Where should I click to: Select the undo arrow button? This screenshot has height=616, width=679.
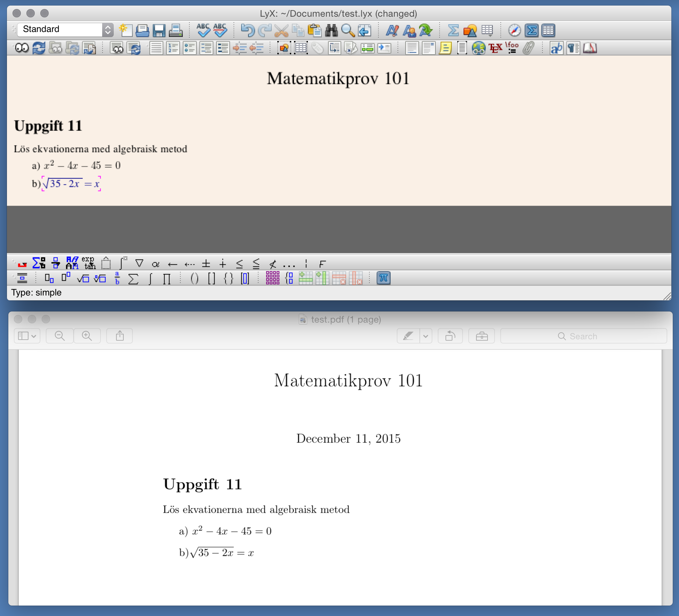(247, 29)
